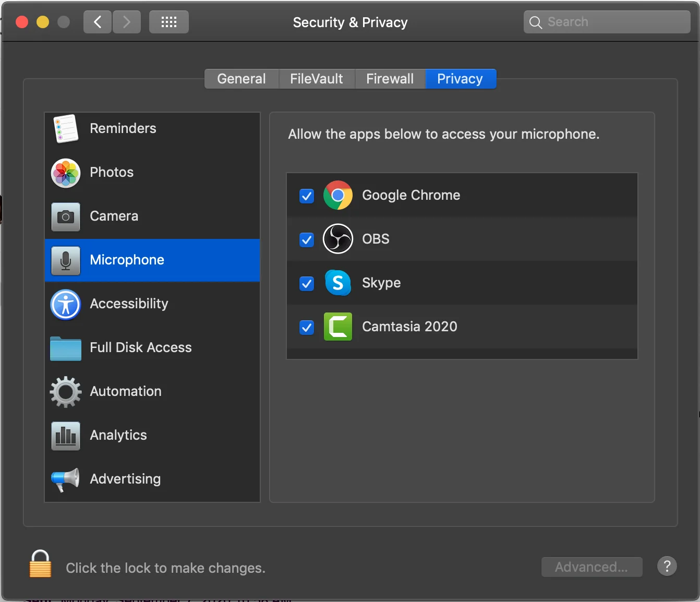Select the Automation label in the list

point(126,391)
